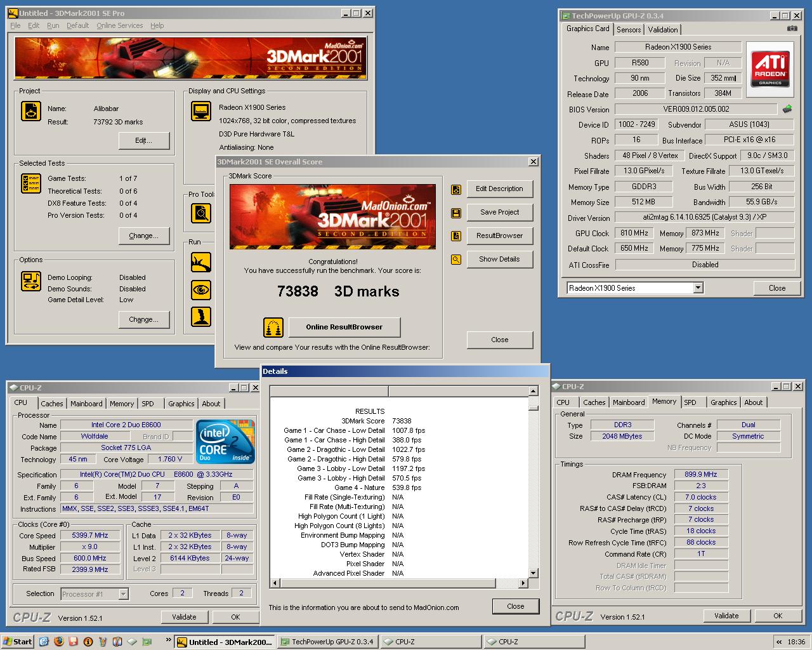812x650 pixels.
Task: Open SPD tab in the right CPU-Z window
Action: coord(690,402)
